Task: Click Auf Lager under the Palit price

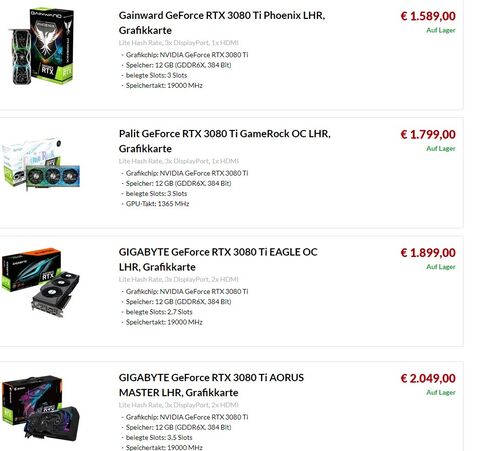Action: coord(441,148)
